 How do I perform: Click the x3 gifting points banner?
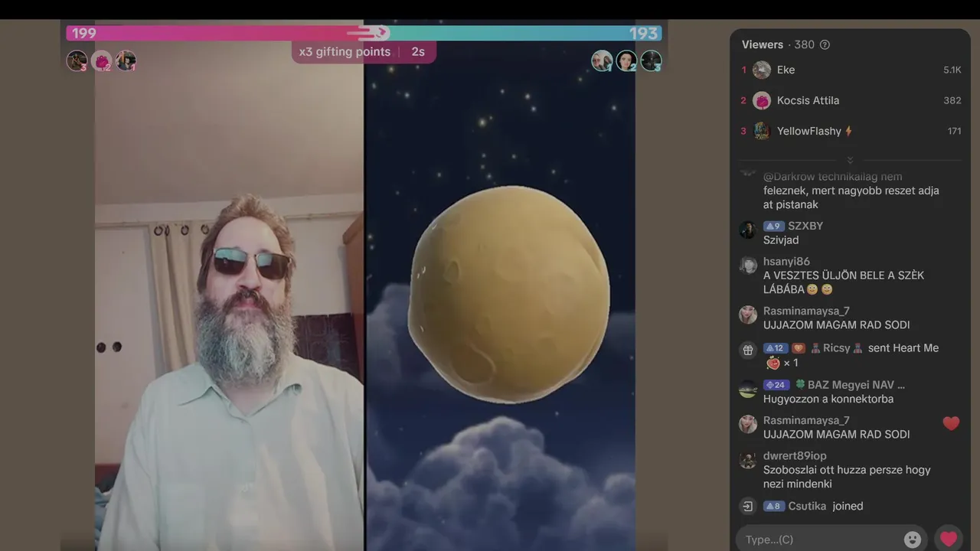coord(364,51)
